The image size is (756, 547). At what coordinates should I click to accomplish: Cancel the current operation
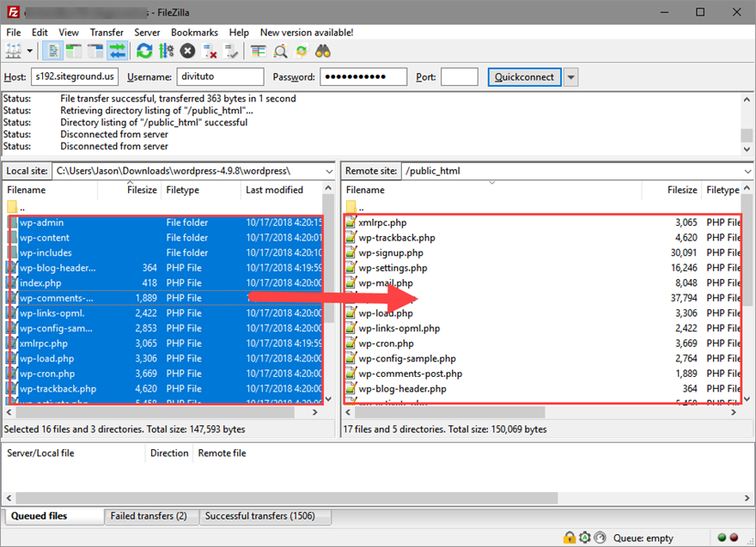click(186, 51)
